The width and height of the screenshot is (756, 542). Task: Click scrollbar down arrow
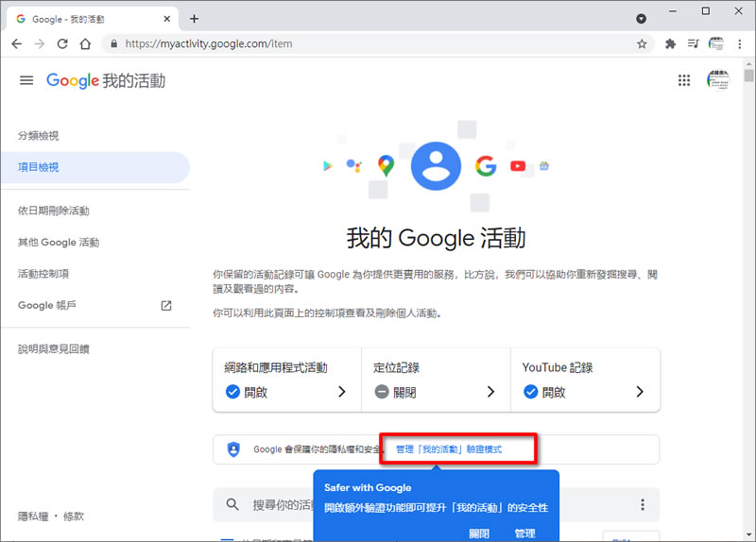pyautogui.click(x=748, y=535)
